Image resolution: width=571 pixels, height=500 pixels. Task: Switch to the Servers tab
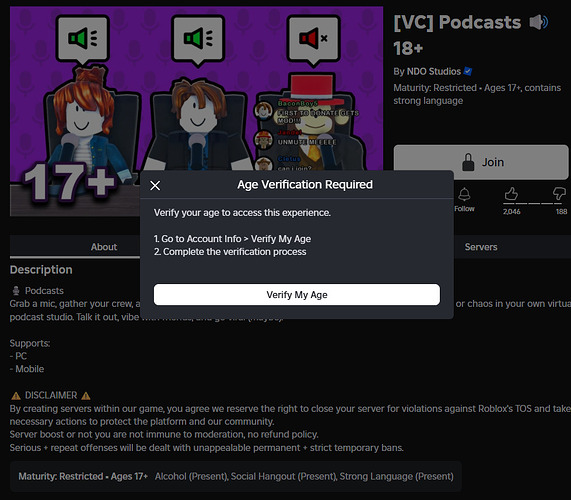click(x=481, y=247)
